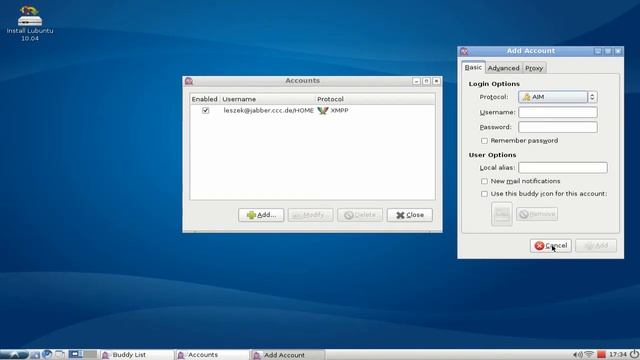Check Use this buddy icon for this account
The image size is (640, 360).
(x=484, y=194)
